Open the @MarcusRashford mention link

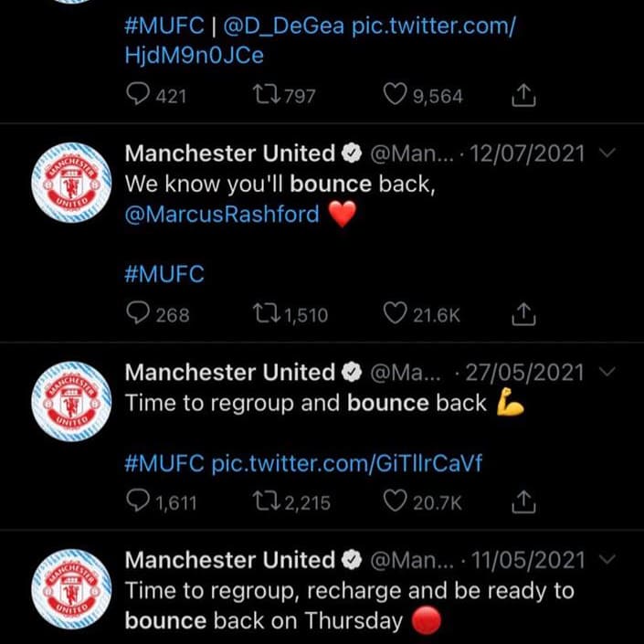coord(222,215)
